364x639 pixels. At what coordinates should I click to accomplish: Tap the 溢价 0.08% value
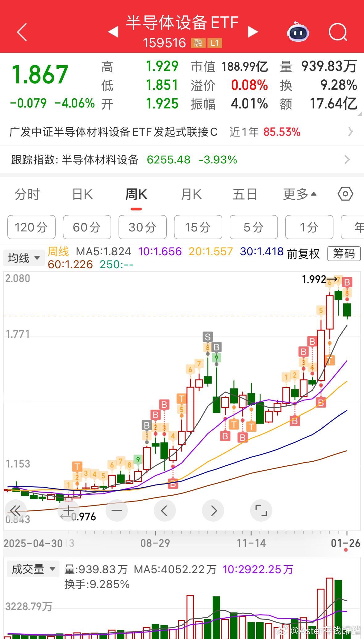[x=249, y=85]
